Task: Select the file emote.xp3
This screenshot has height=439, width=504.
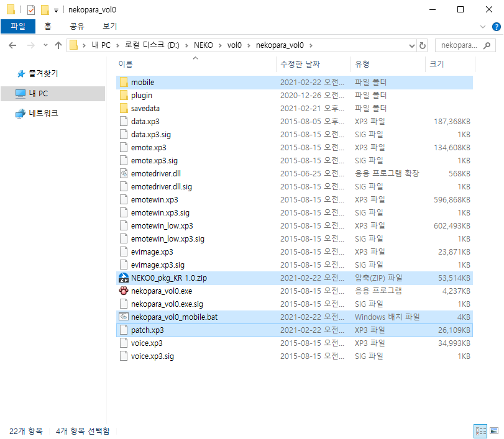Action: 294,148
